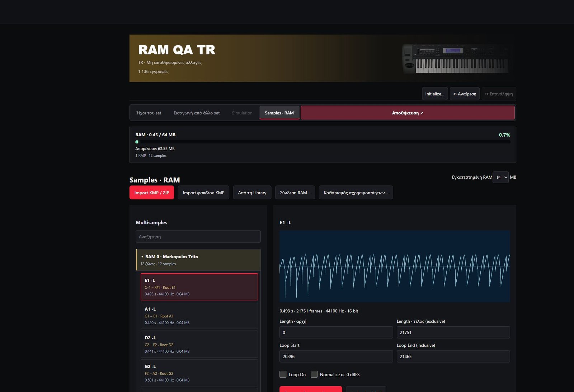Click the RAM usage progress bar

(x=323, y=142)
